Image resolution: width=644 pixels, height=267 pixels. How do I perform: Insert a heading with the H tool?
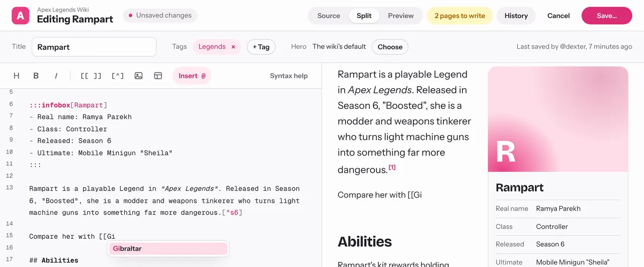pos(16,76)
